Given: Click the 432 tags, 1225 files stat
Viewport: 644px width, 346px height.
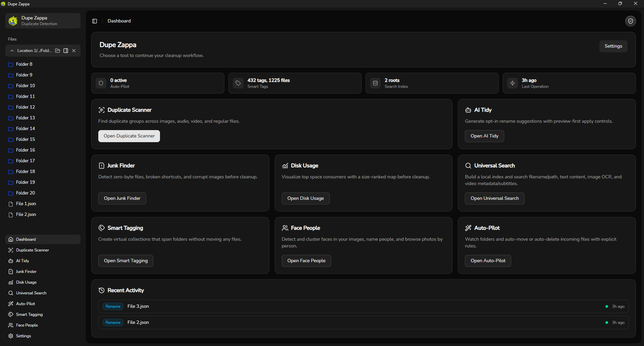Looking at the screenshot, I should point(295,83).
